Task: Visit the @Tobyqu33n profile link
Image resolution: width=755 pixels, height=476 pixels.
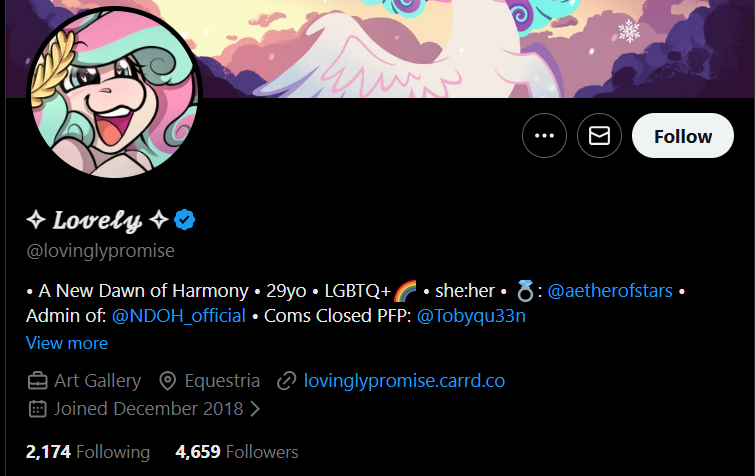Action: (x=471, y=316)
